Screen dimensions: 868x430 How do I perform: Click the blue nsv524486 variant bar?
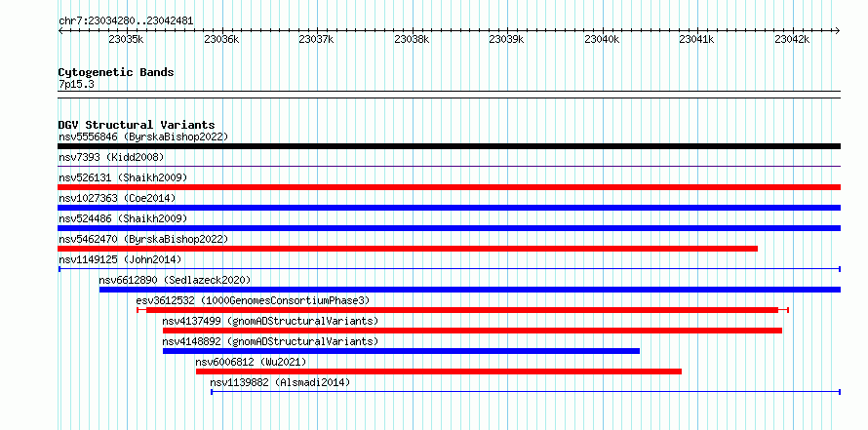(449, 228)
